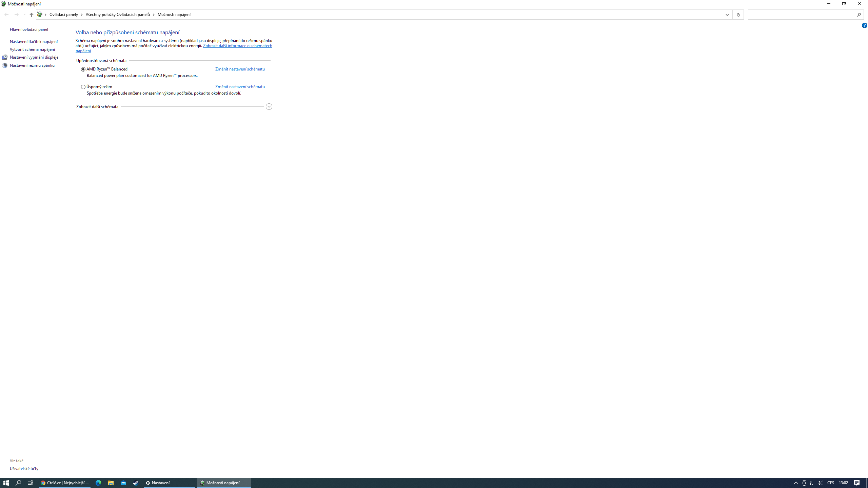Image resolution: width=868 pixels, height=488 pixels.
Task: Open address bar history dropdown arrow
Action: click(727, 15)
